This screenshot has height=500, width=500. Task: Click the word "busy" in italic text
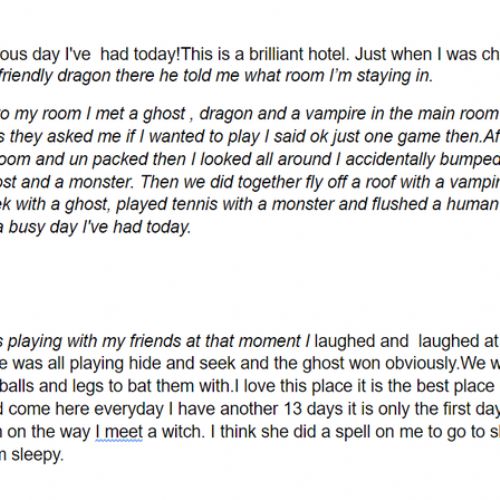tap(26, 228)
